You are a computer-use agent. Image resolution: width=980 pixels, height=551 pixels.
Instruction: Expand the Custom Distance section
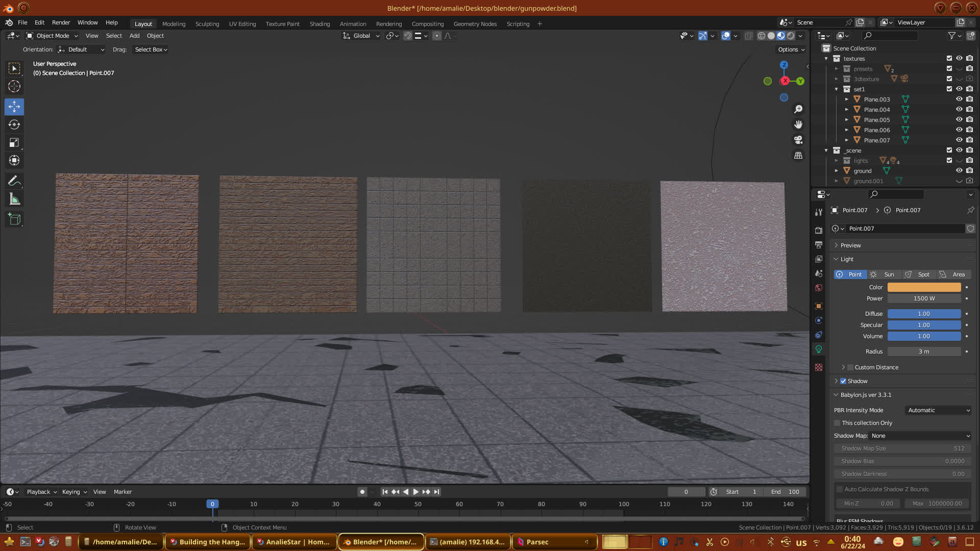click(x=843, y=367)
